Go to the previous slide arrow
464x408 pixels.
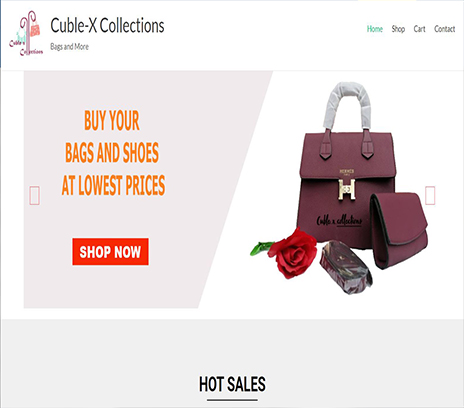point(35,195)
